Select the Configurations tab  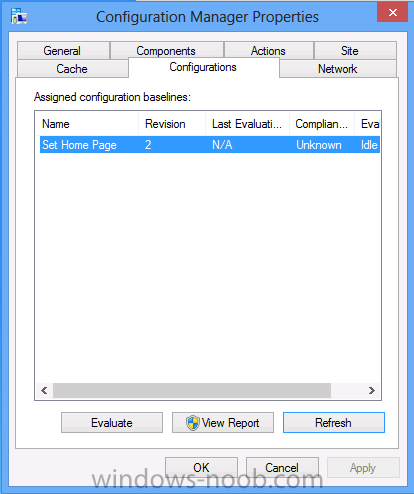click(204, 67)
